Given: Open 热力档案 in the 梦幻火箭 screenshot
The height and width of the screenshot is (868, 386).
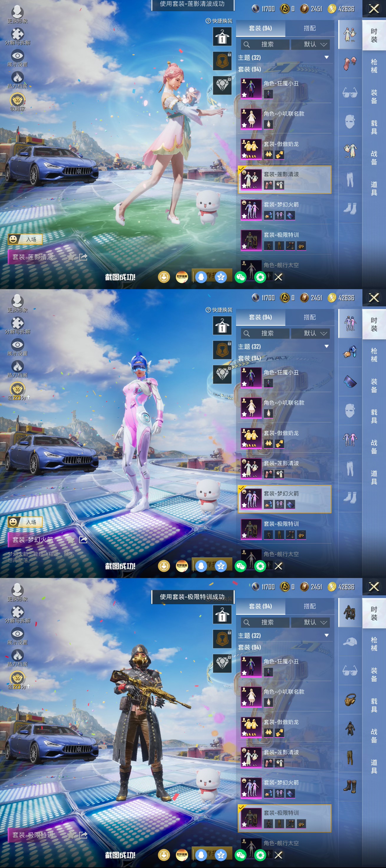Looking at the screenshot, I should click(x=17, y=369).
